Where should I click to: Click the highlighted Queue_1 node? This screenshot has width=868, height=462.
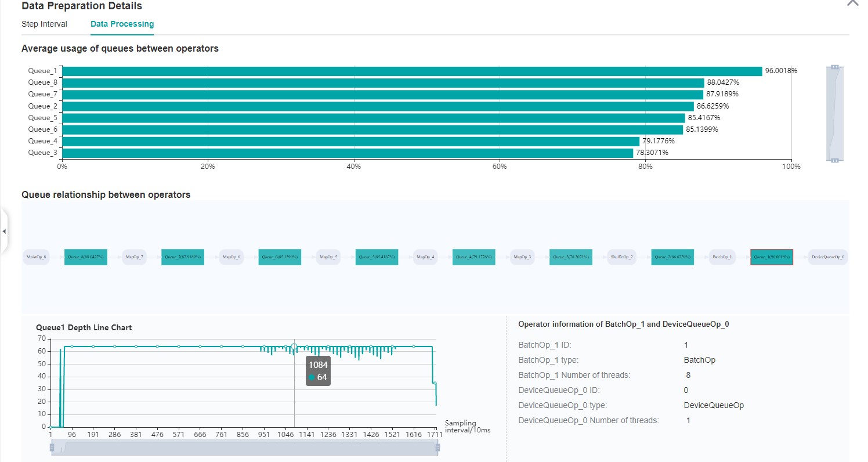tap(771, 257)
